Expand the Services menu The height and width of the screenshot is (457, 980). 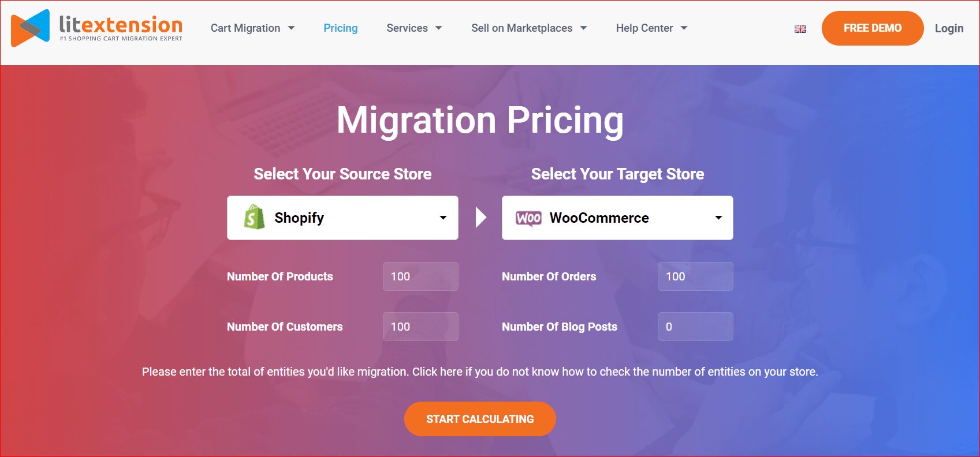pyautogui.click(x=414, y=28)
